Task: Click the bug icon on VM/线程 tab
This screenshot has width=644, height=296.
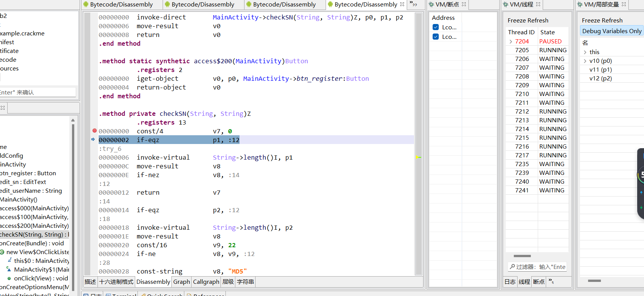Action: [x=505, y=5]
